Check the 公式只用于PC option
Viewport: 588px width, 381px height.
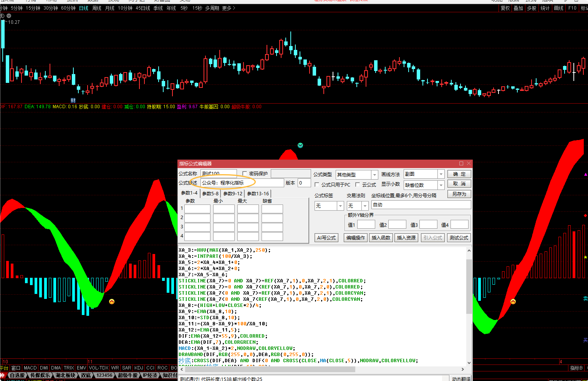click(317, 185)
